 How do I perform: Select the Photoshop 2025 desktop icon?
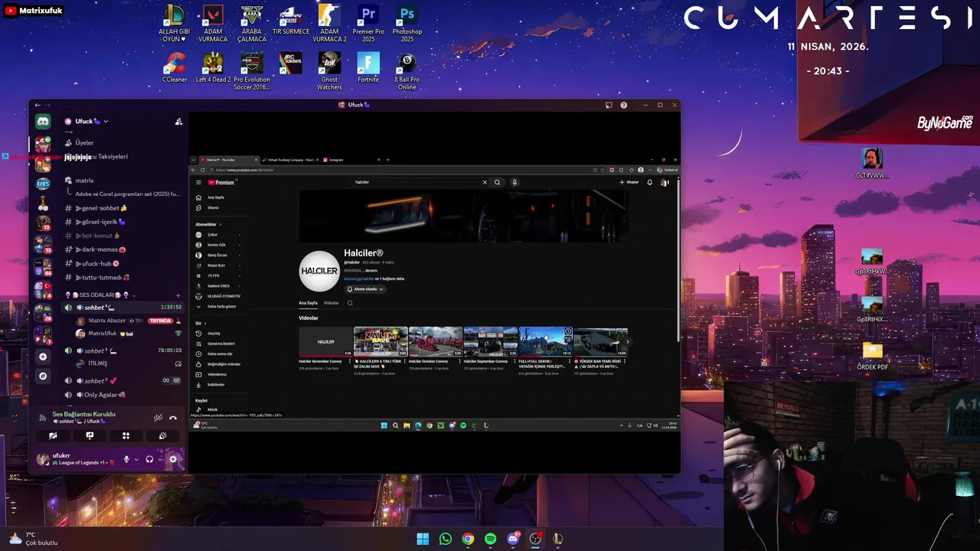coord(407,24)
